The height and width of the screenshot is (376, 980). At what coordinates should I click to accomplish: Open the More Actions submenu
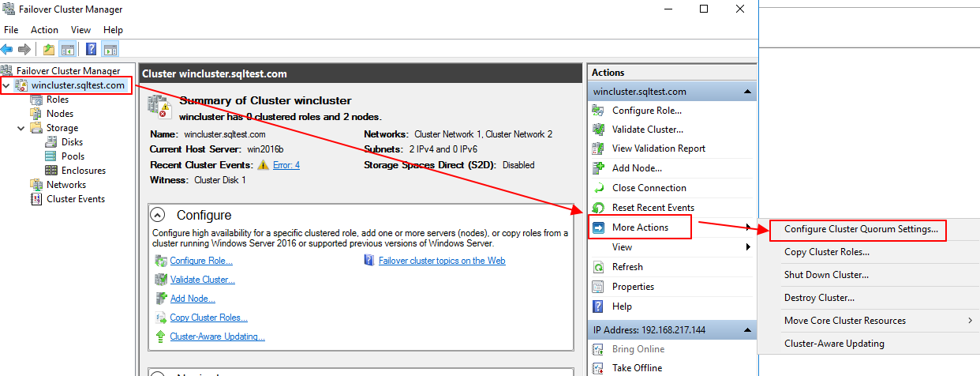coord(641,227)
